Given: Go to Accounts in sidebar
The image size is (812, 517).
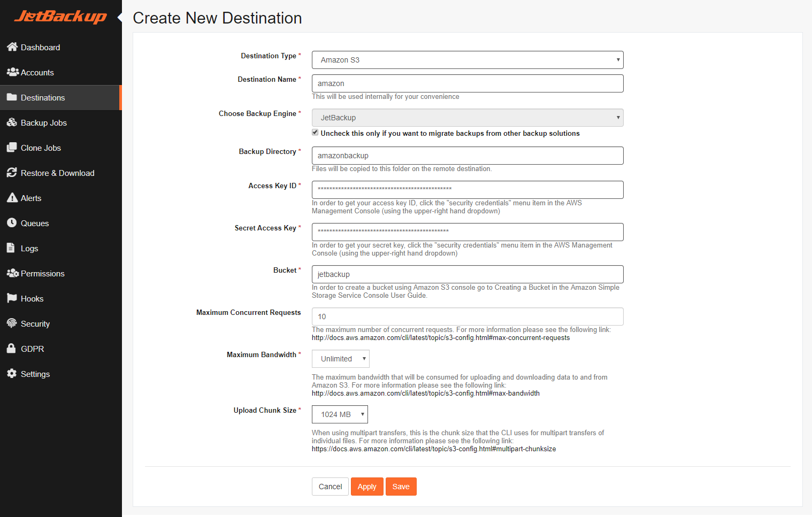Looking at the screenshot, I should [61, 72].
